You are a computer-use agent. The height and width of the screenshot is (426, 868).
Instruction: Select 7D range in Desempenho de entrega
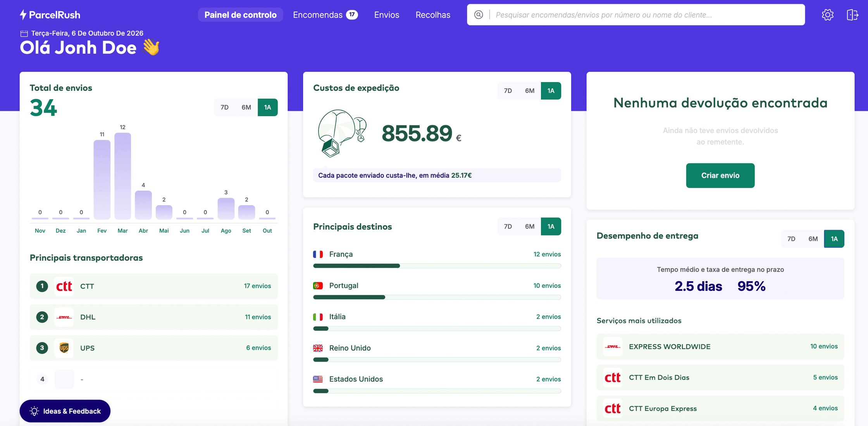tap(791, 239)
